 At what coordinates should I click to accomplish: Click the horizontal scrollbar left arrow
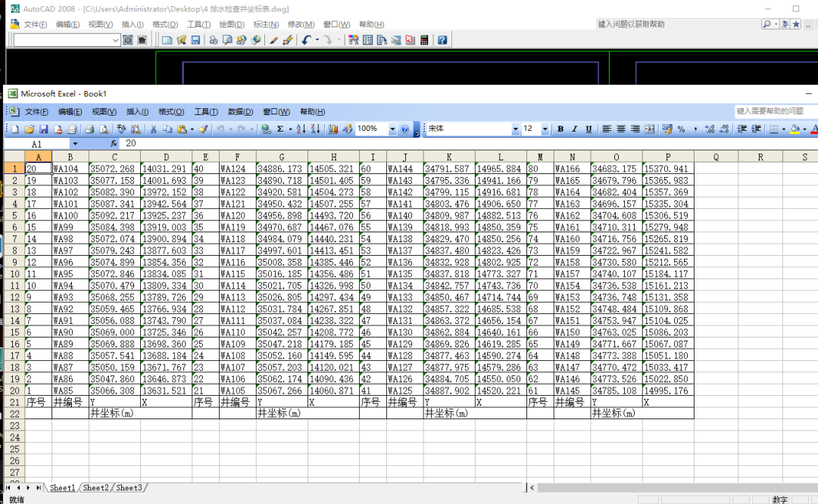[x=532, y=488]
